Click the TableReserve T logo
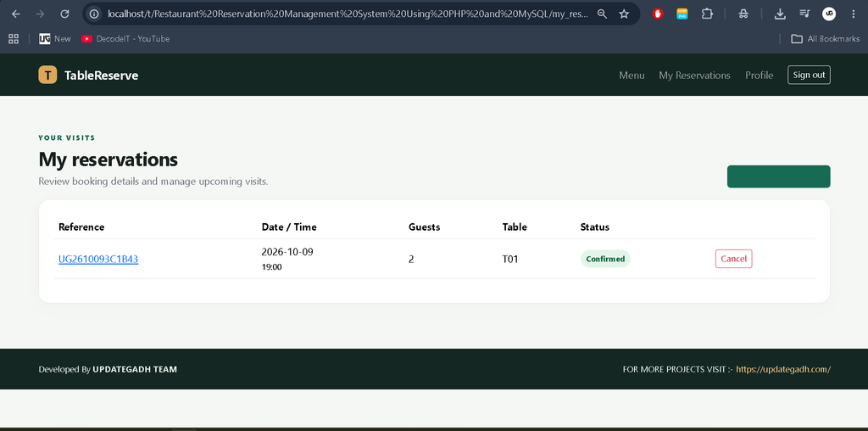 [x=47, y=75]
